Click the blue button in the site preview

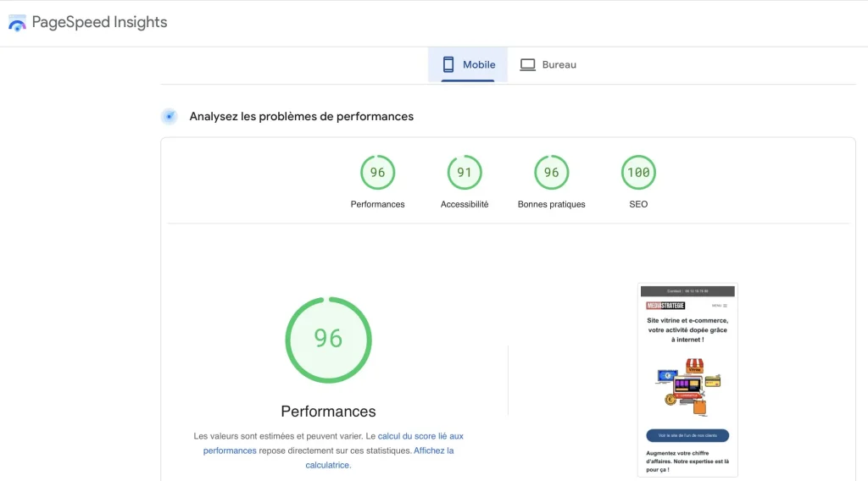[x=687, y=435]
